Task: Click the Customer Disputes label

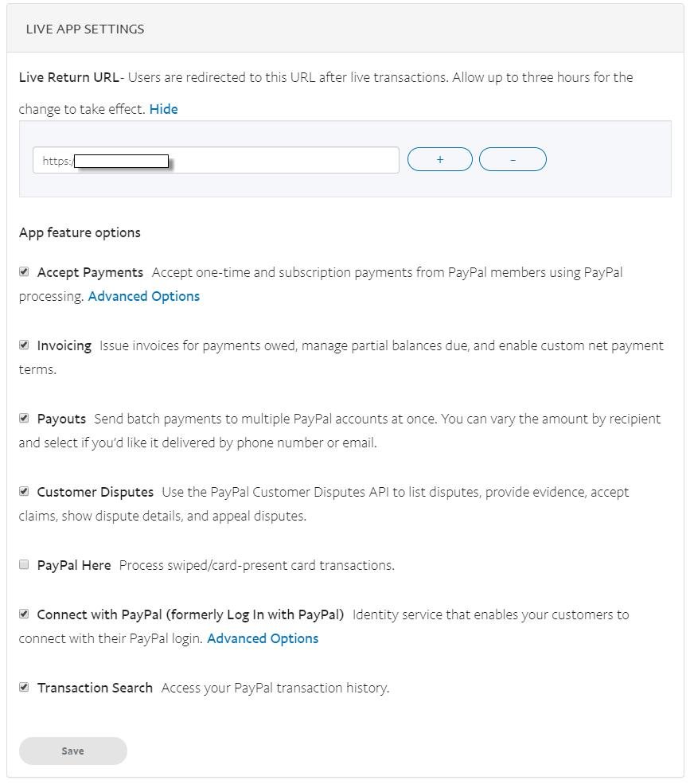Action: 96,492
